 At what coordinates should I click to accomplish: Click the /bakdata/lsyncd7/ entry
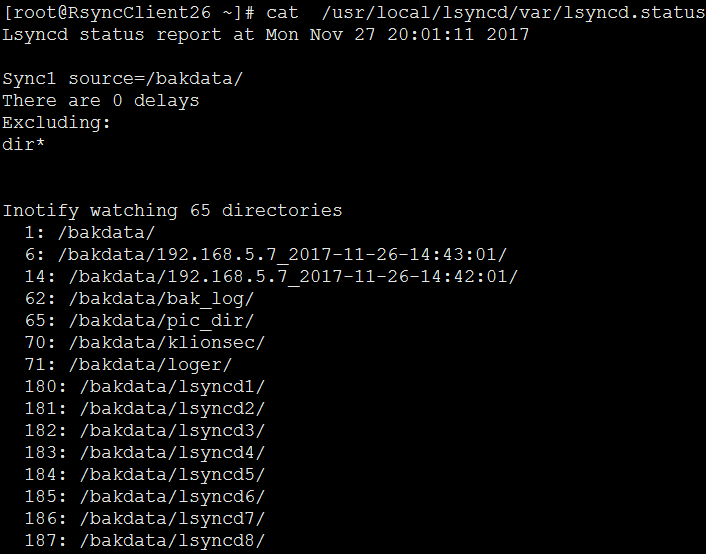pyautogui.click(x=145, y=519)
